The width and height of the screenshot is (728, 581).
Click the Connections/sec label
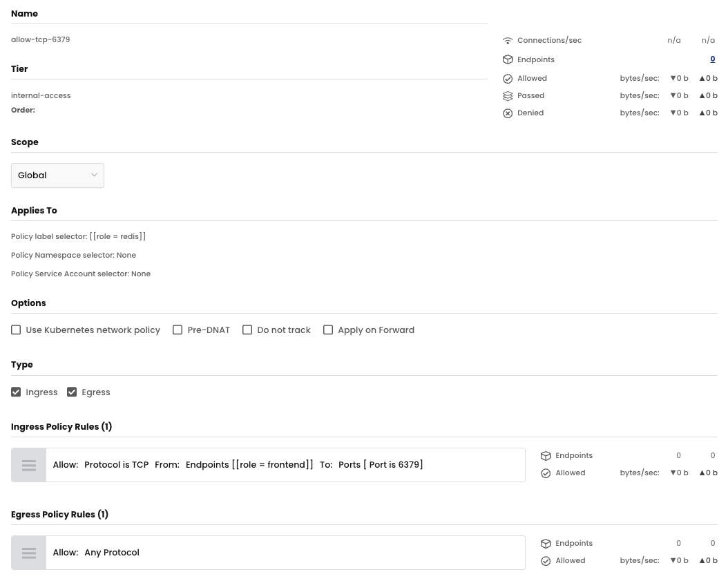pyautogui.click(x=549, y=40)
